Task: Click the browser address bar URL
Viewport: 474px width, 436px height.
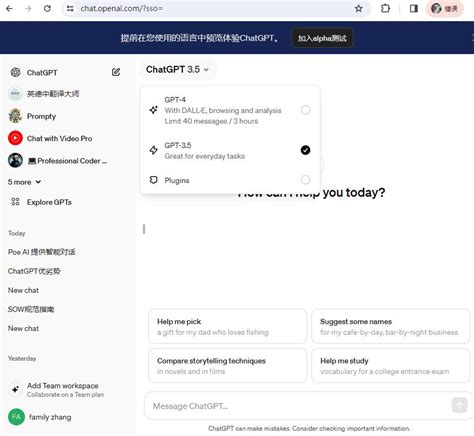Action: click(122, 8)
